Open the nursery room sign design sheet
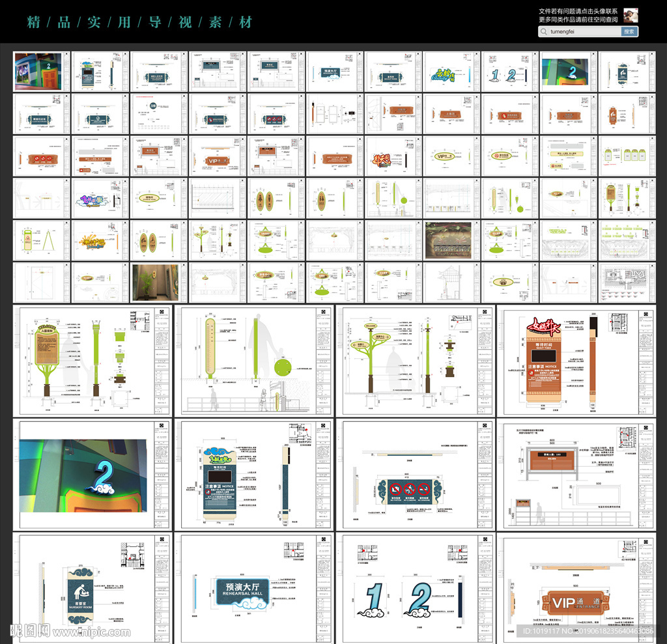Screen dimensions: 667x644 point(93,586)
